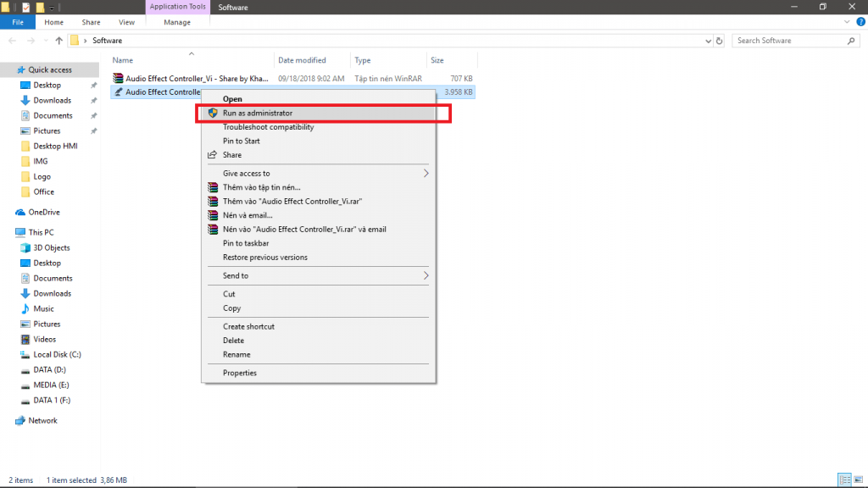Open the View ribbon tab
The image size is (868, 488).
click(126, 22)
